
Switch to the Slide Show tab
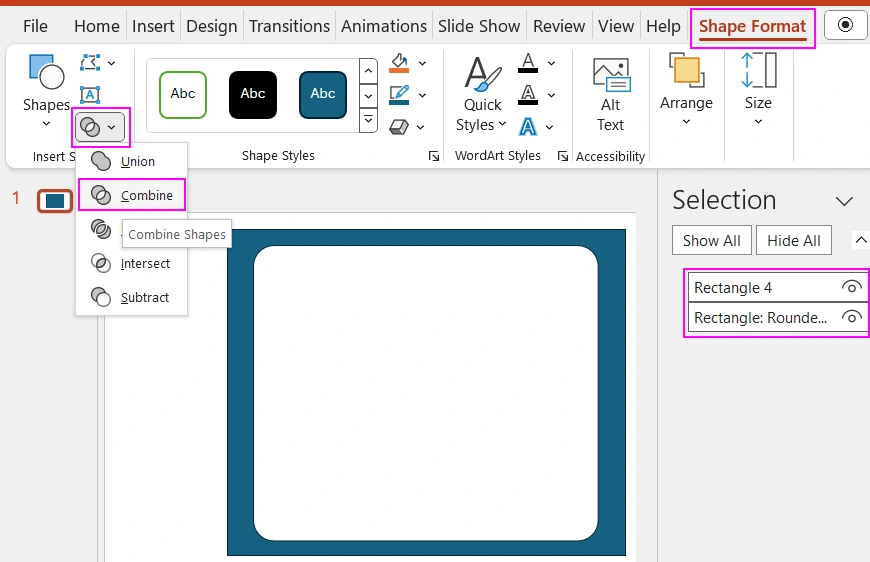click(x=479, y=26)
